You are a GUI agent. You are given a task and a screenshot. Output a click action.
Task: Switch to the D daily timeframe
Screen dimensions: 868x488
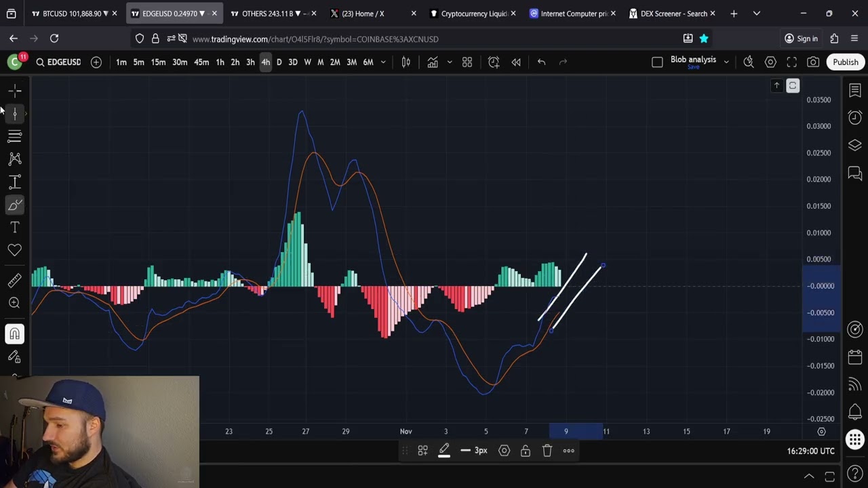[x=279, y=62]
